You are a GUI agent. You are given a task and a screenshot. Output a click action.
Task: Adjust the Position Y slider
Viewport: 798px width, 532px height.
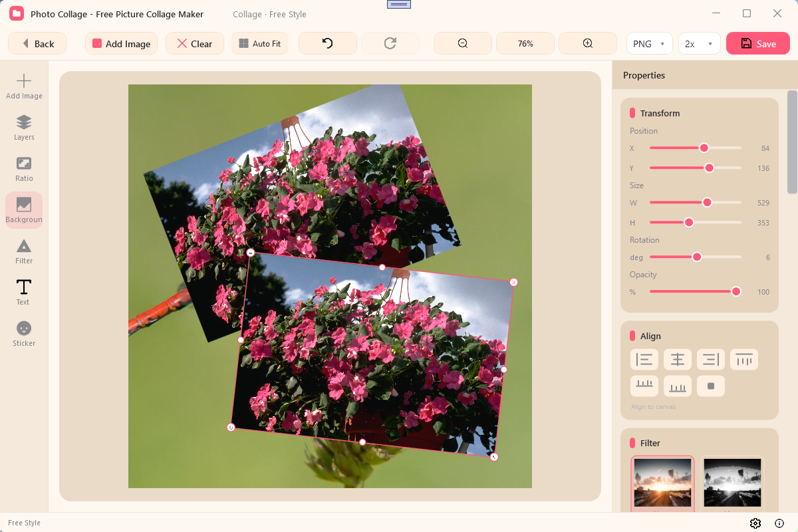(x=695, y=168)
